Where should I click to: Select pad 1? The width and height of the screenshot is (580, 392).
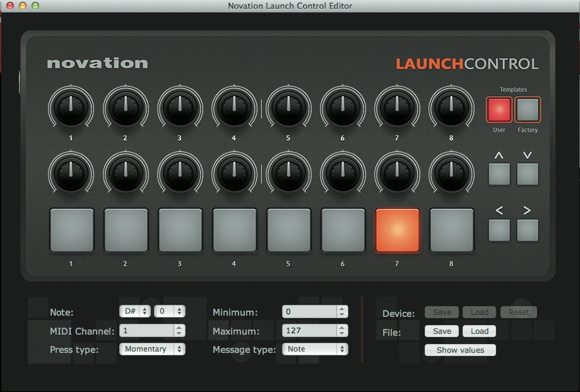click(x=72, y=230)
